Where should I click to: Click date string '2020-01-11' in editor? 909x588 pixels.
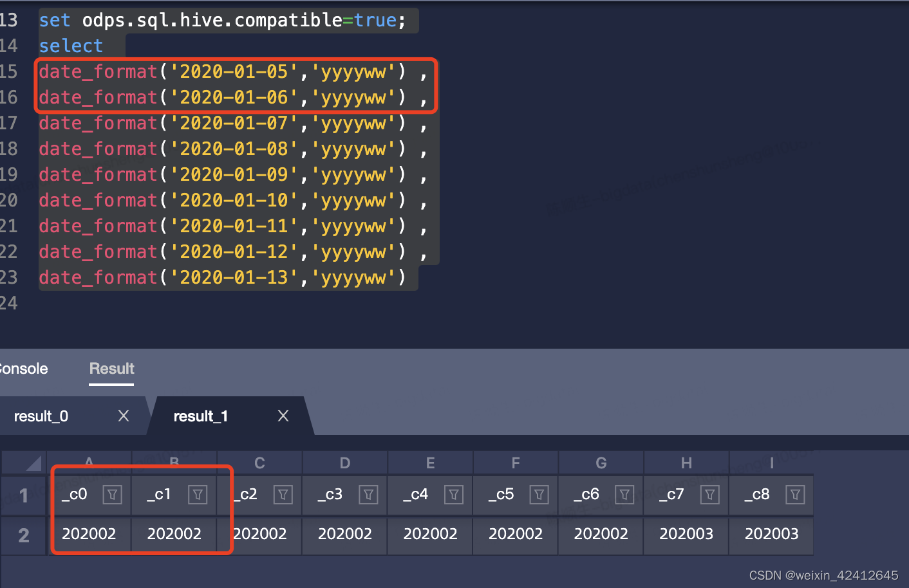click(234, 226)
